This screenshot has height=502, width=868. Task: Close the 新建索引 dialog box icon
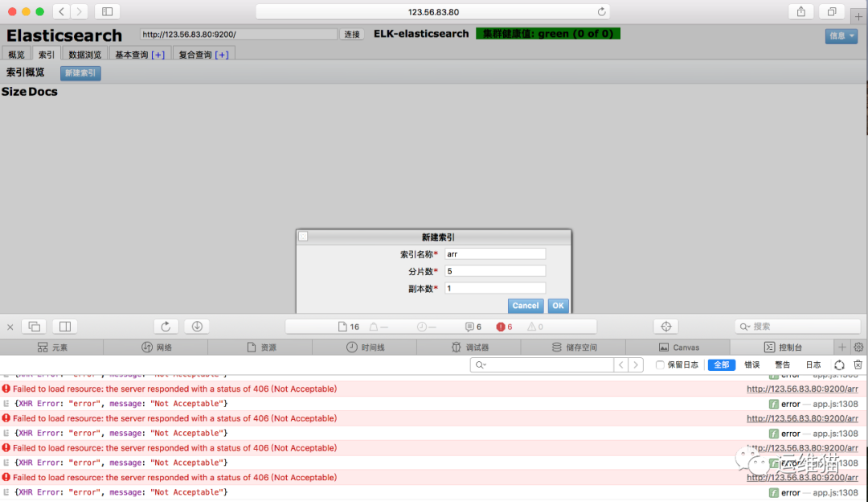click(x=303, y=237)
